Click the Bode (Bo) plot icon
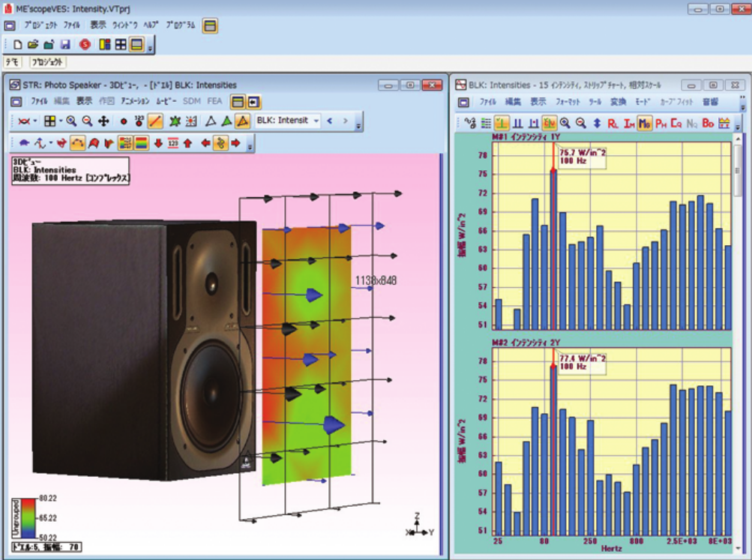 click(708, 122)
